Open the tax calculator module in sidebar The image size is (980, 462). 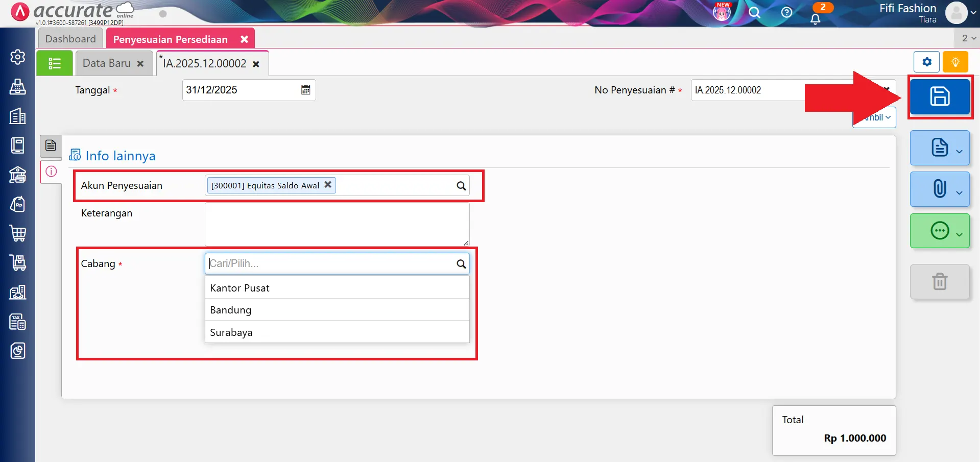(x=17, y=322)
